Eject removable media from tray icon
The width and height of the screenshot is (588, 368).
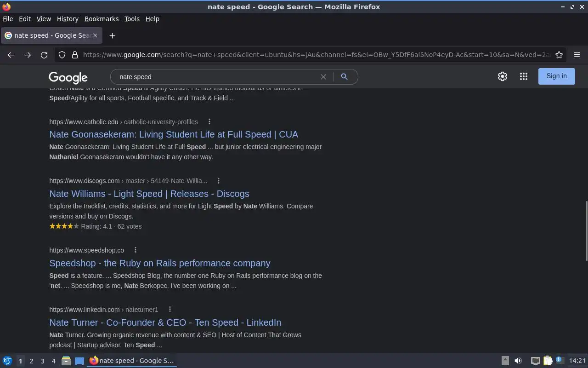click(x=505, y=361)
